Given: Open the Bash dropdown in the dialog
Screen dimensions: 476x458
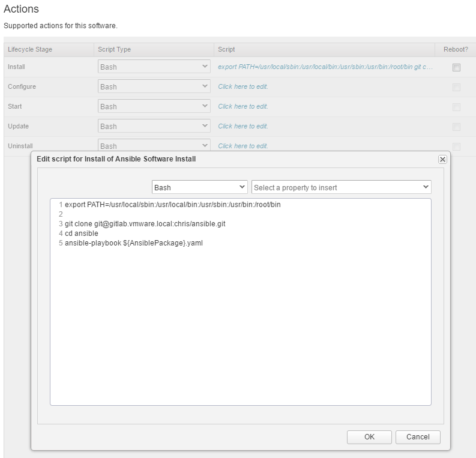Looking at the screenshot, I should [x=199, y=187].
